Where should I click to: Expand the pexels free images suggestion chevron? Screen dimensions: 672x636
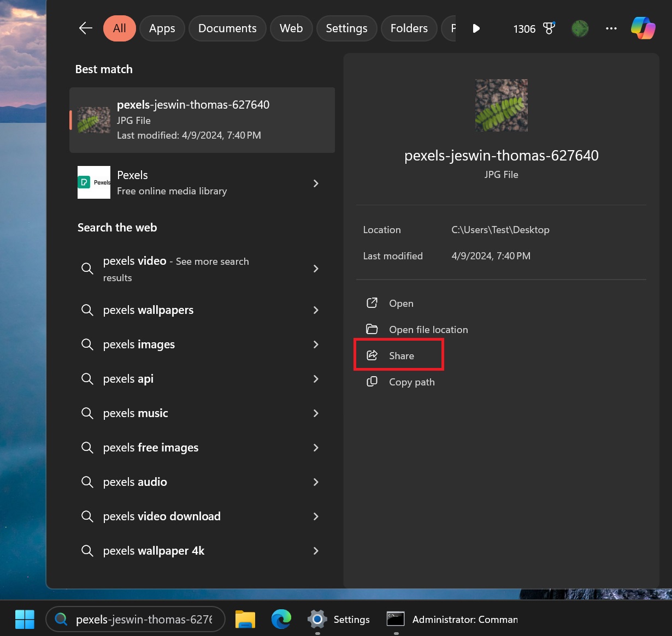pyautogui.click(x=316, y=448)
